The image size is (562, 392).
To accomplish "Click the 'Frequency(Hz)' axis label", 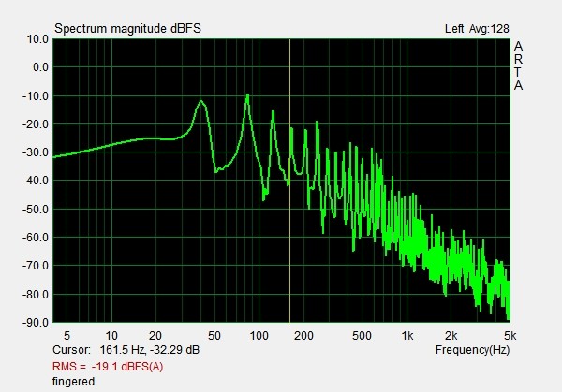I will tap(472, 349).
